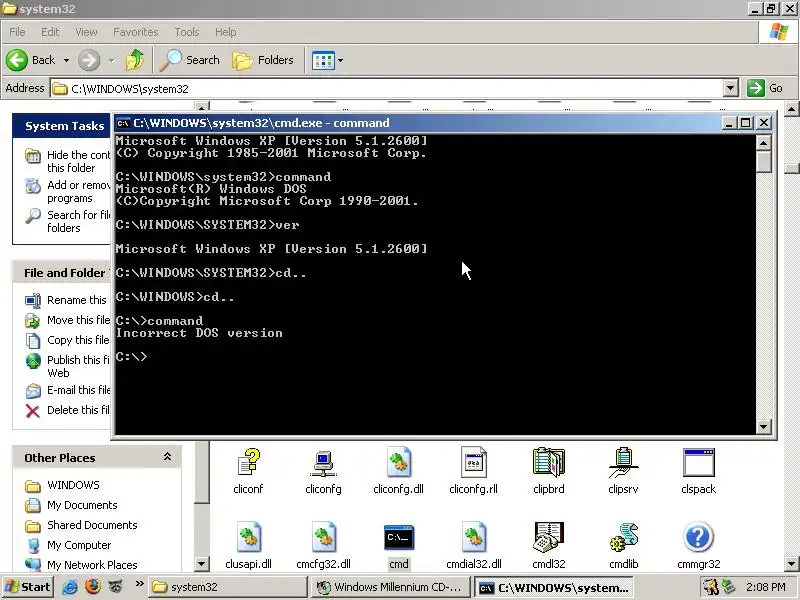The image size is (800, 600).
Task: Open the Help menu
Action: coord(226,32)
